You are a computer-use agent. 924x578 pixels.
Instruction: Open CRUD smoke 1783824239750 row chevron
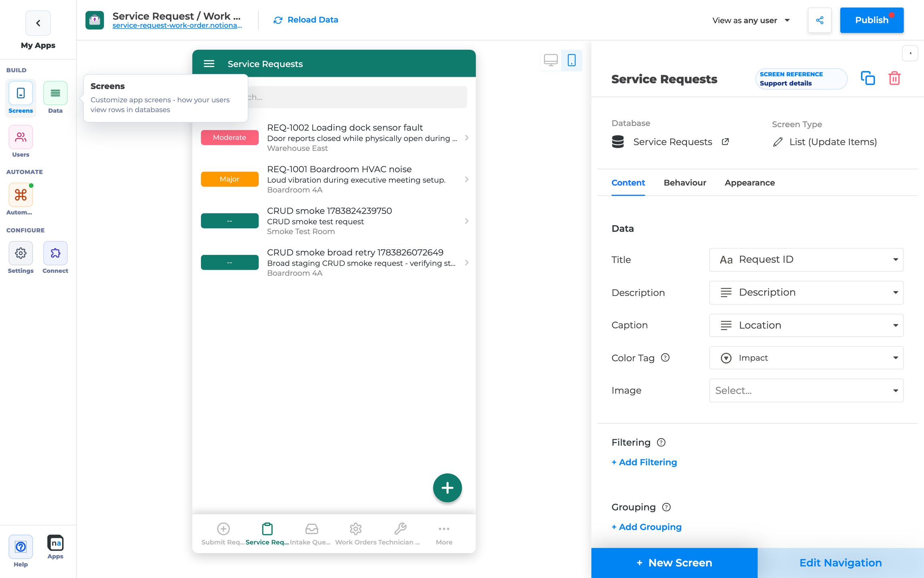point(466,221)
